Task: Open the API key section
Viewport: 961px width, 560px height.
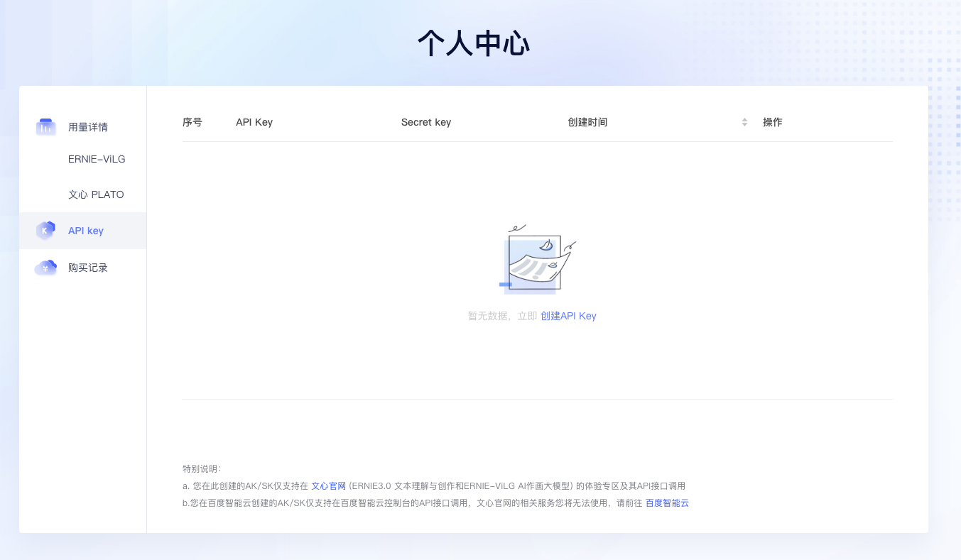Action: (x=82, y=231)
